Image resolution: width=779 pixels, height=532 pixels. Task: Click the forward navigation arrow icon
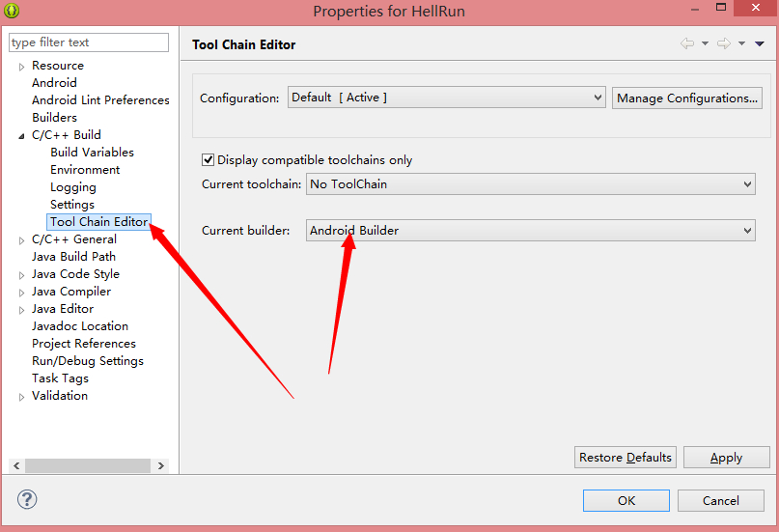tap(723, 43)
